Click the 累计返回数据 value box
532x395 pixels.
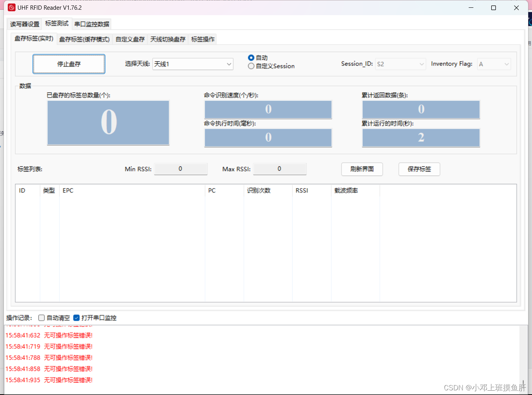421,110
